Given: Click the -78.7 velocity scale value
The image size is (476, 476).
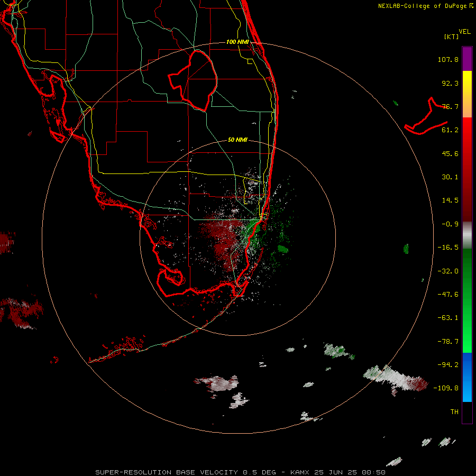Looking at the screenshot, I should 448,342.
